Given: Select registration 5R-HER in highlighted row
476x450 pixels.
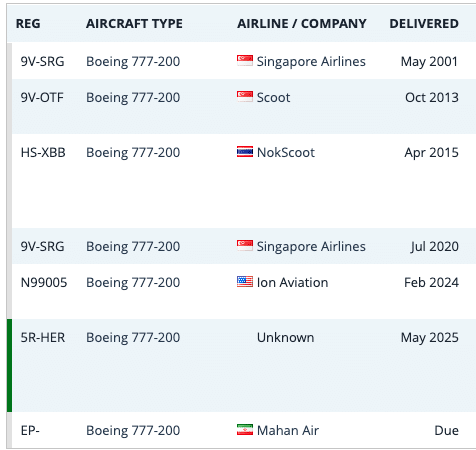Looking at the screenshot, I should tap(43, 337).
